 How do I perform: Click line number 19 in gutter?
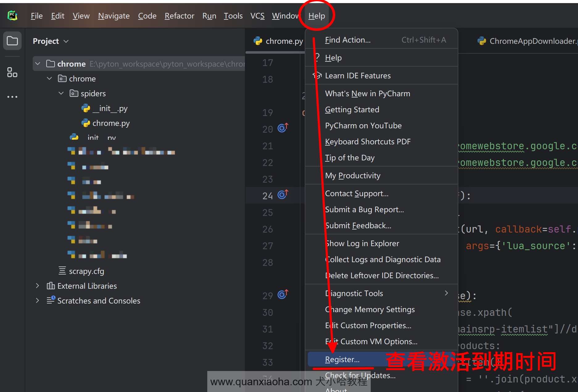(x=267, y=113)
